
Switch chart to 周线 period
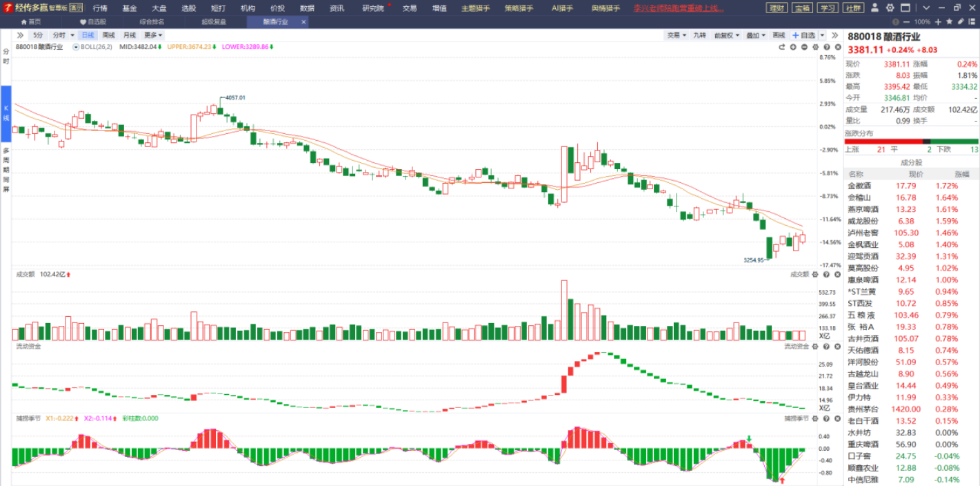109,35
